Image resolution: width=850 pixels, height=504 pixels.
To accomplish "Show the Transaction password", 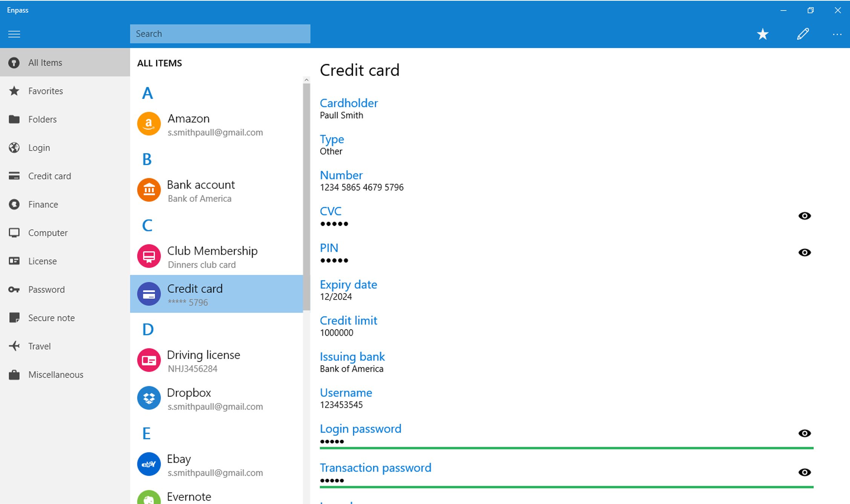I will coord(804,472).
